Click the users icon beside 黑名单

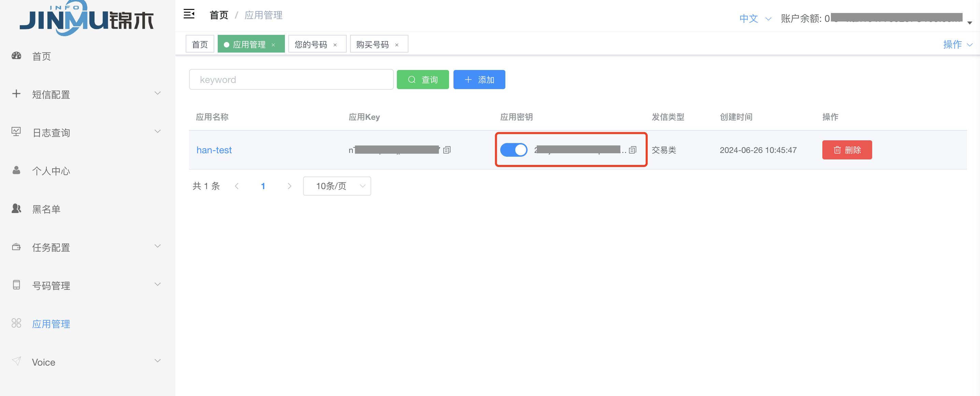16,208
